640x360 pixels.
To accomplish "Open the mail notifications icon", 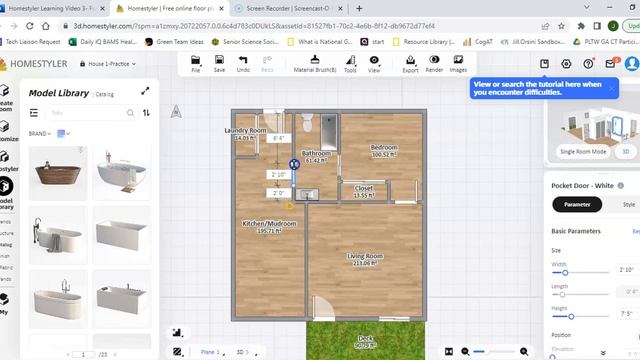I will pyautogui.click(x=610, y=64).
